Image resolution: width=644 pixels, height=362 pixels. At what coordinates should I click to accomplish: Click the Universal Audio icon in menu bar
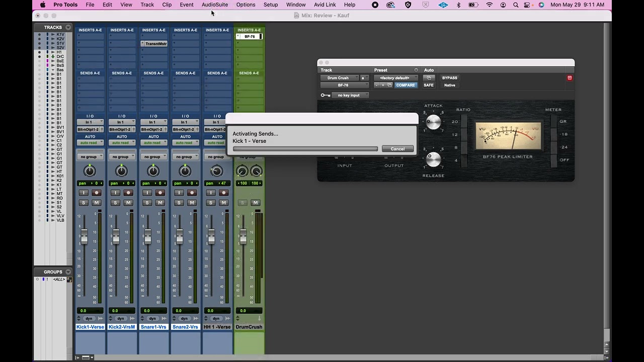click(443, 5)
